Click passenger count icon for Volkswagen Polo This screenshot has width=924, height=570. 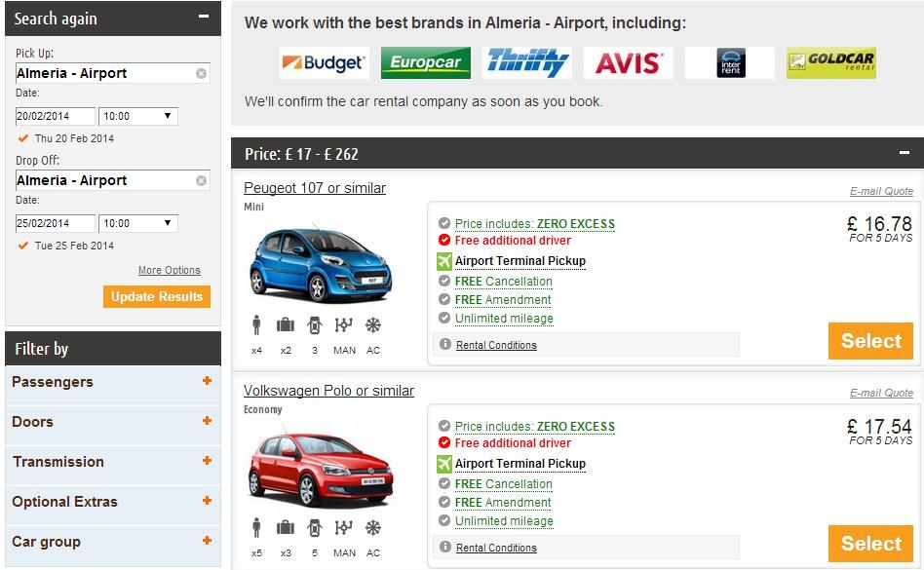[256, 527]
